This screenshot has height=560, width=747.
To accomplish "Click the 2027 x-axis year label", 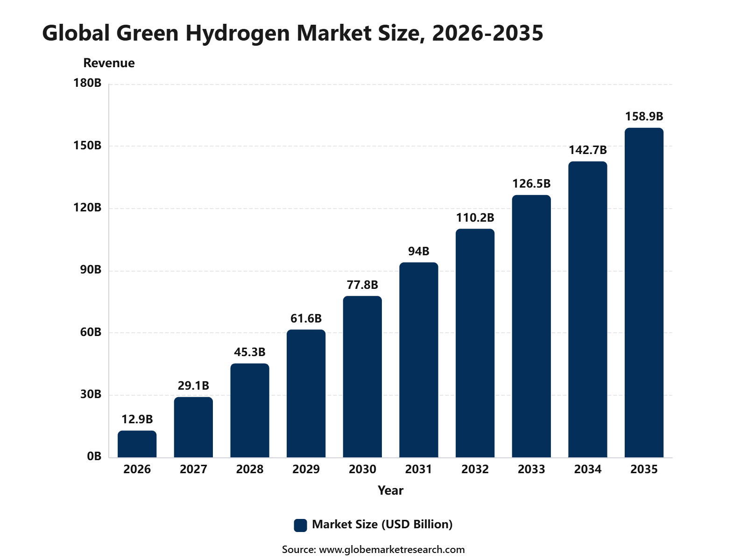I will [193, 469].
